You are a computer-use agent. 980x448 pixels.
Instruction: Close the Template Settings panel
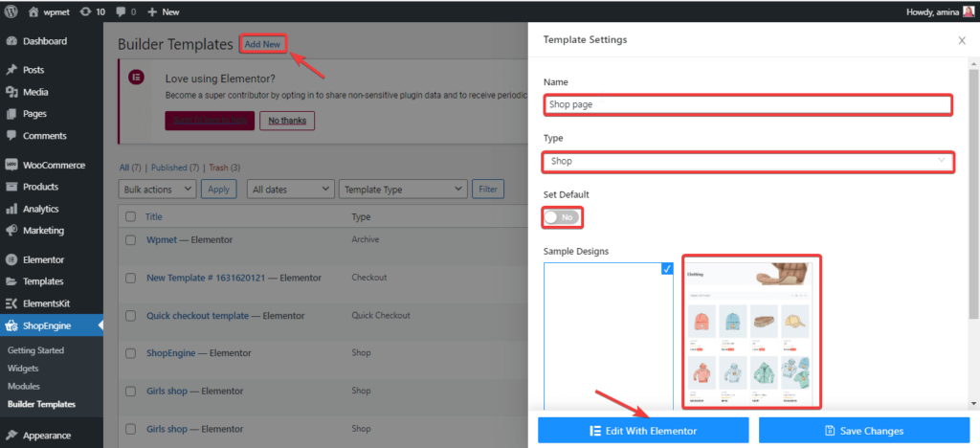pyautogui.click(x=962, y=41)
